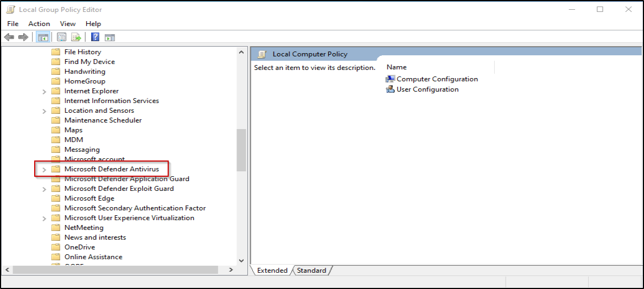This screenshot has width=644, height=289.
Task: Click the Microsoft Edge folder icon
Action: pyautogui.click(x=56, y=198)
